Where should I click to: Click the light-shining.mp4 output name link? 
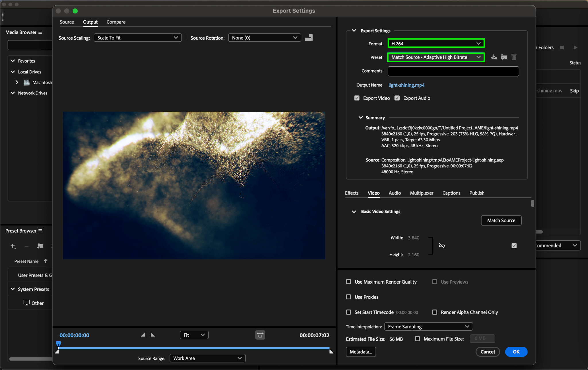tap(406, 85)
